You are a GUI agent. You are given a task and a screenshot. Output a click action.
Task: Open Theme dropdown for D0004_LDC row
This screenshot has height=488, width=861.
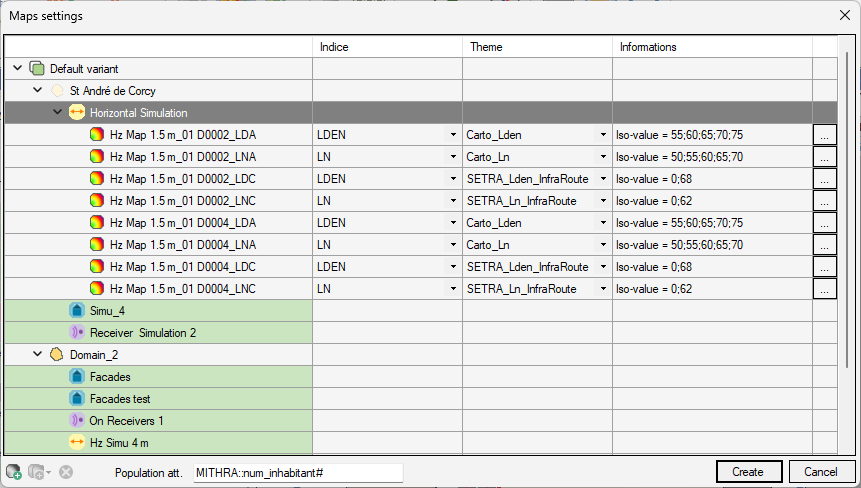tap(603, 266)
